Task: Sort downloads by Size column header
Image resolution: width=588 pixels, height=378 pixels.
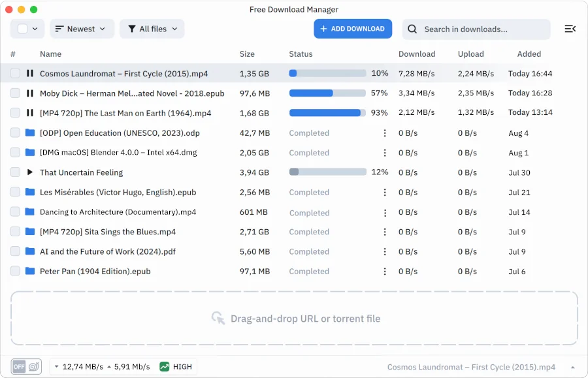Action: pos(247,54)
